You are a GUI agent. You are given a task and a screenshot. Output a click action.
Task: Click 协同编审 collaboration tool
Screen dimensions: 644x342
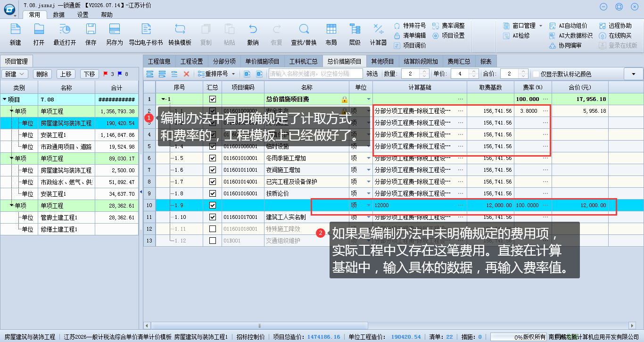[565, 45]
